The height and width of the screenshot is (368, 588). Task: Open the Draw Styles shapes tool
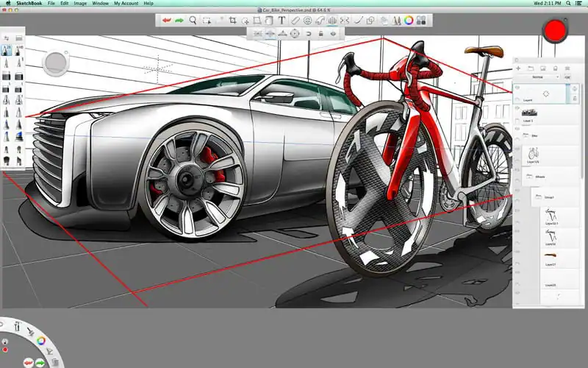pos(370,21)
